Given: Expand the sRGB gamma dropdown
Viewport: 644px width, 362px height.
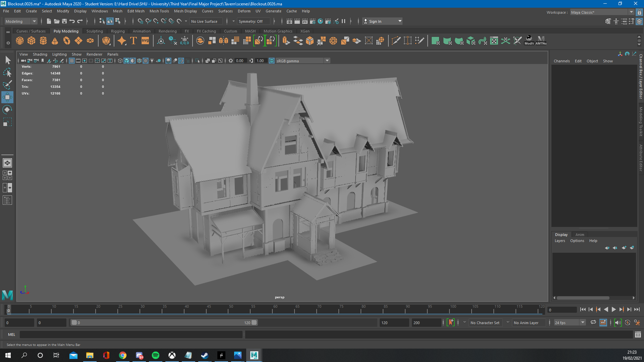Looking at the screenshot, I should (327, 61).
